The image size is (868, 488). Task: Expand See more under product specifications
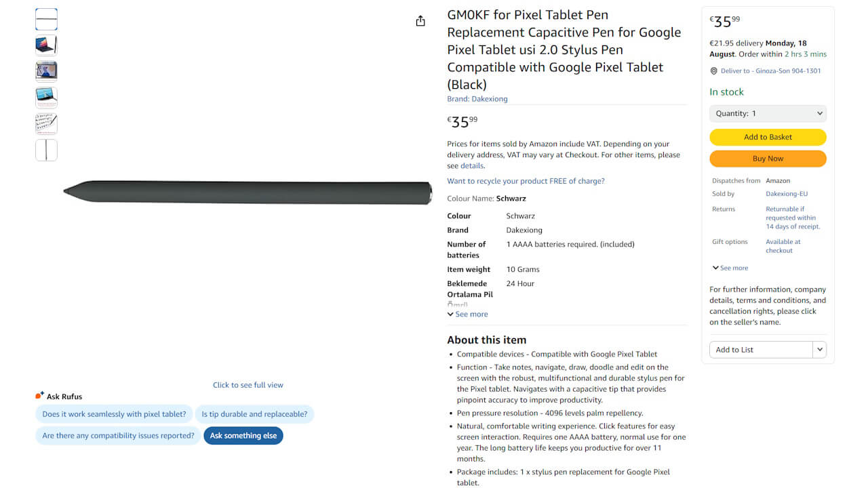click(x=467, y=314)
